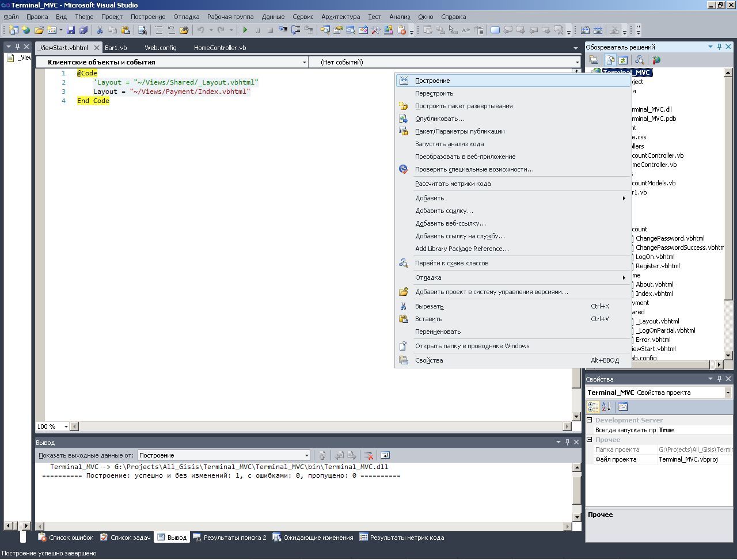Start debugging with the green play icon

[245, 30]
